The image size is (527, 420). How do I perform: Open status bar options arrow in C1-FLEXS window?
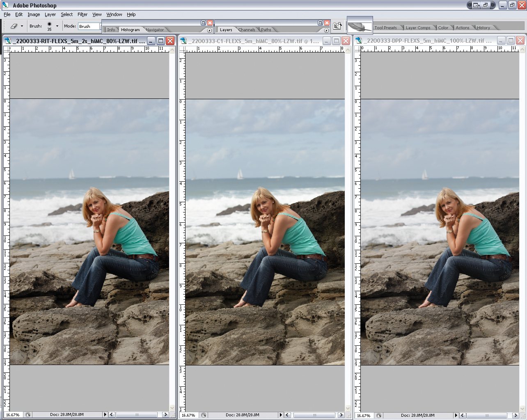tap(281, 415)
